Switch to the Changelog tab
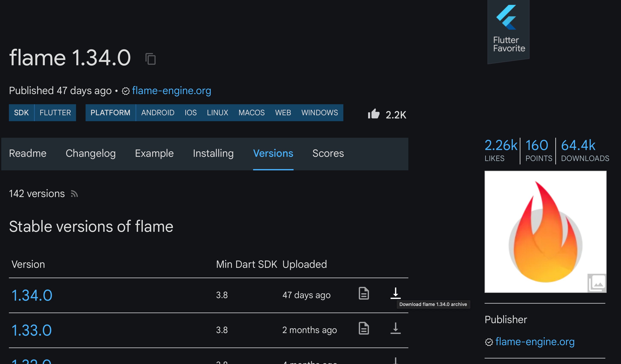621x364 pixels. (x=91, y=153)
